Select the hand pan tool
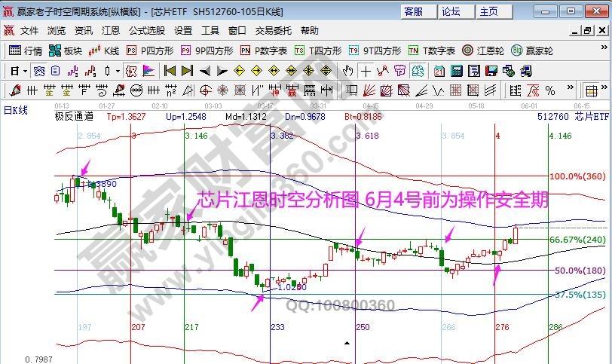Image resolution: width=612 pixels, height=364 pixels. 347,71
